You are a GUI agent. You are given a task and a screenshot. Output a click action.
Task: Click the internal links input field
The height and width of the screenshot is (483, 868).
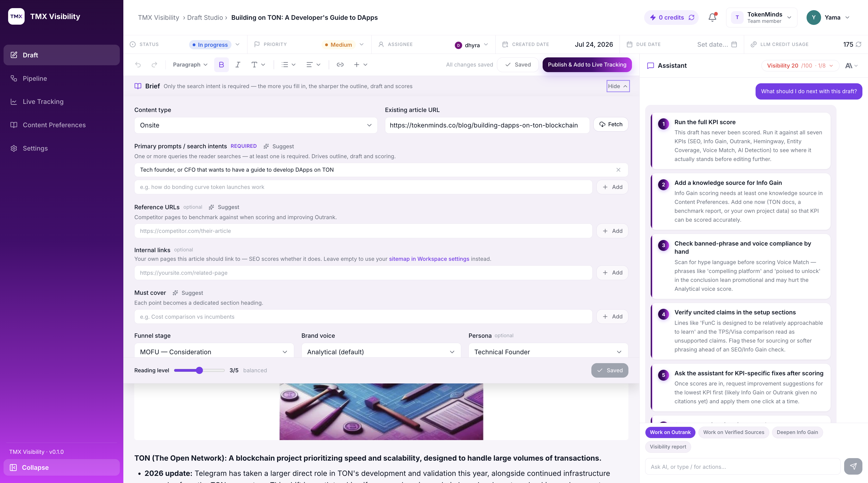coord(363,273)
